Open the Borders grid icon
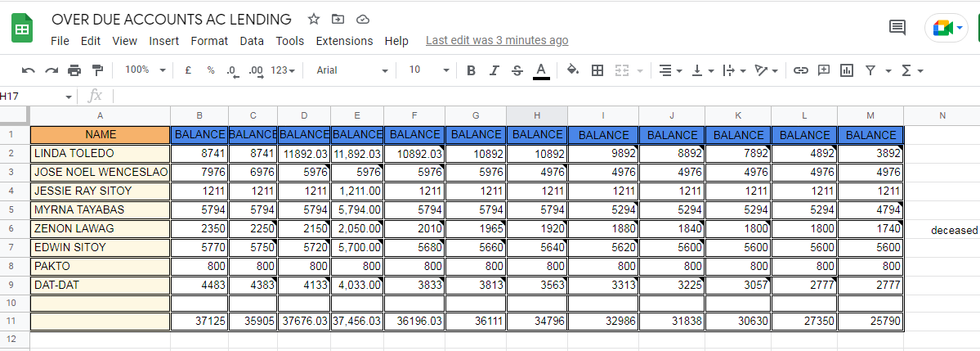 pyautogui.click(x=597, y=70)
